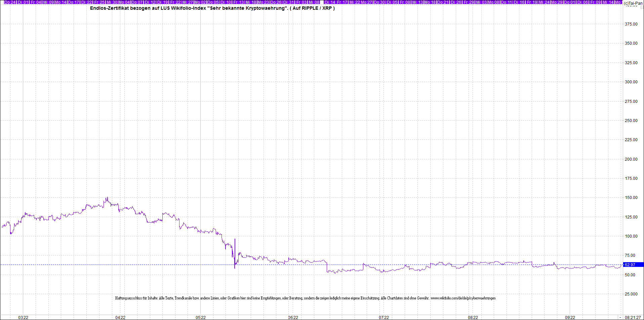
Task: Click the chart title about RIPPLE / XRP
Action: click(212, 8)
